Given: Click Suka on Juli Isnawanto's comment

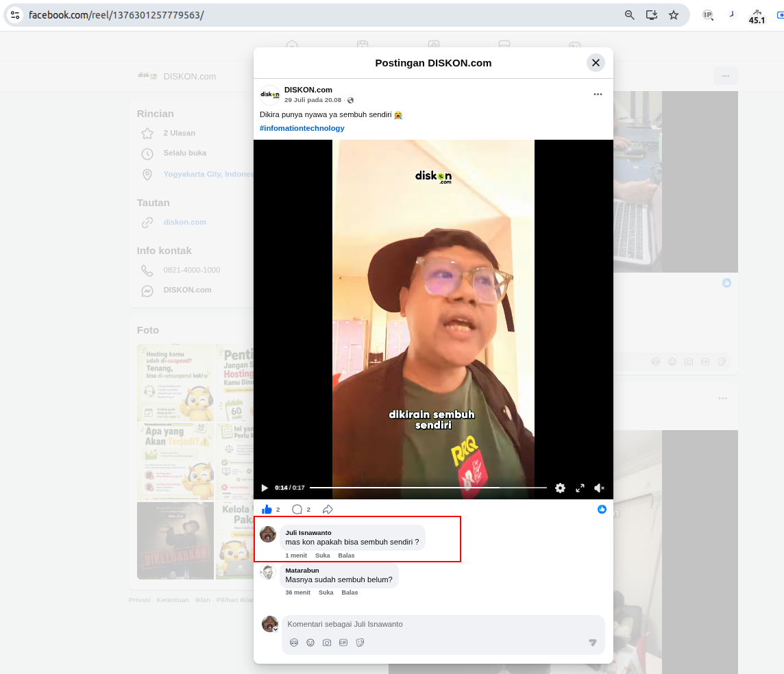Looking at the screenshot, I should (x=323, y=556).
